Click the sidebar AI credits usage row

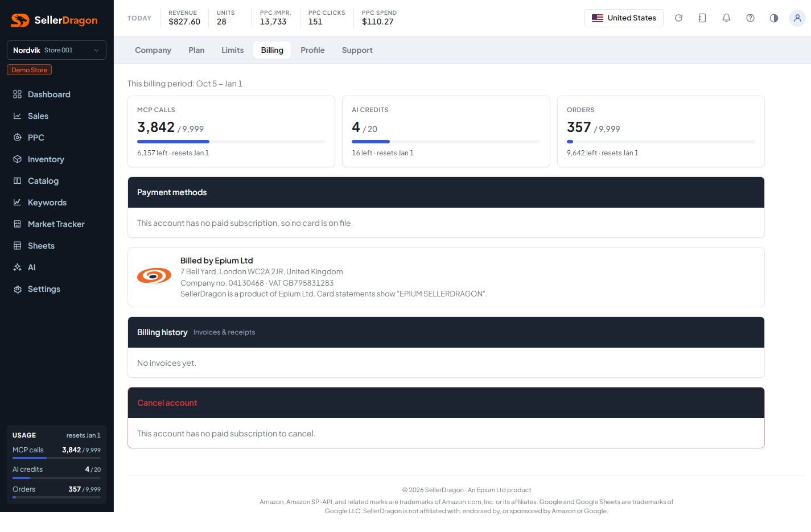[x=56, y=472]
